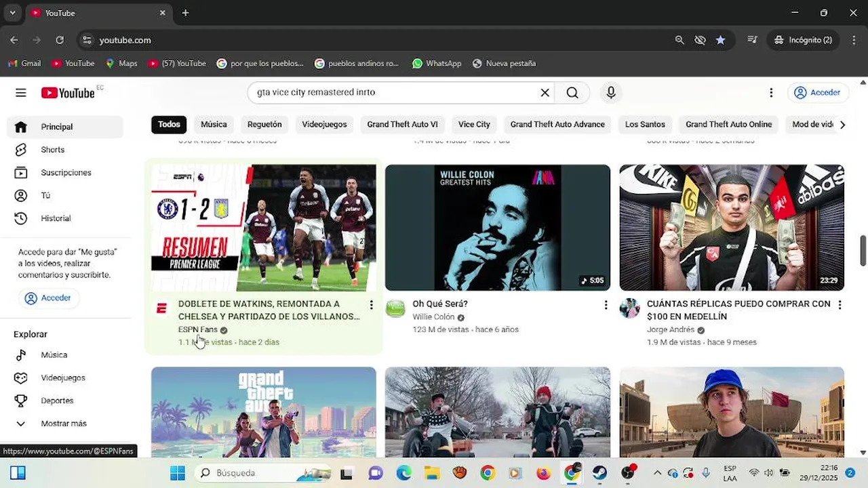This screenshot has width=868, height=488.
Task: Select the Música filter chip
Action: [x=214, y=125]
